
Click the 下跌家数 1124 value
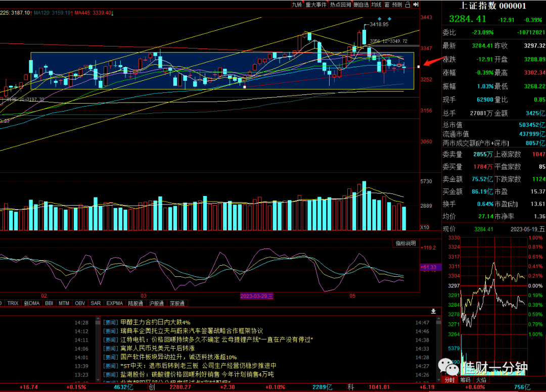pos(539,179)
